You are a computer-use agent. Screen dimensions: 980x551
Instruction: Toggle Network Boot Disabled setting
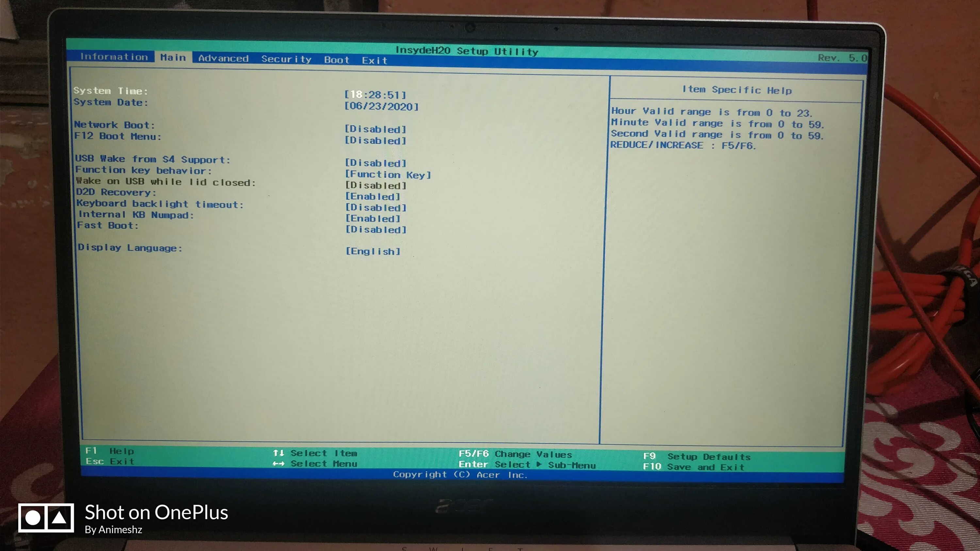pos(375,129)
